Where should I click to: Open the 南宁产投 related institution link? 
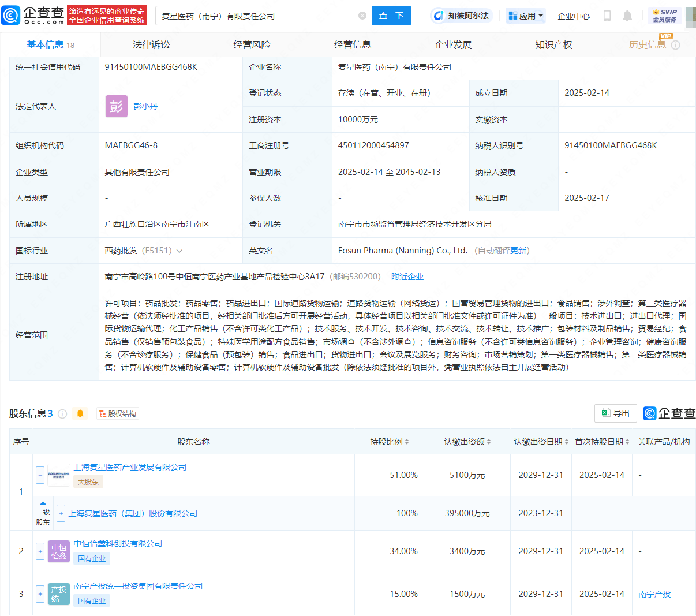(654, 594)
